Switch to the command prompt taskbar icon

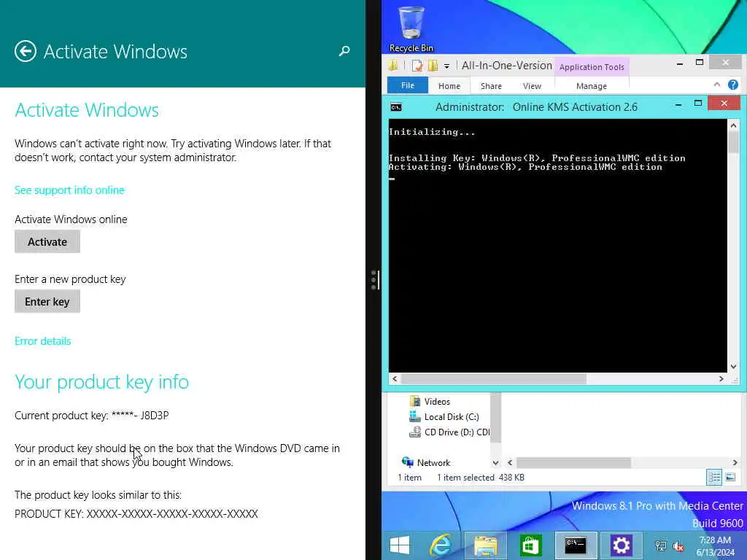coord(575,545)
